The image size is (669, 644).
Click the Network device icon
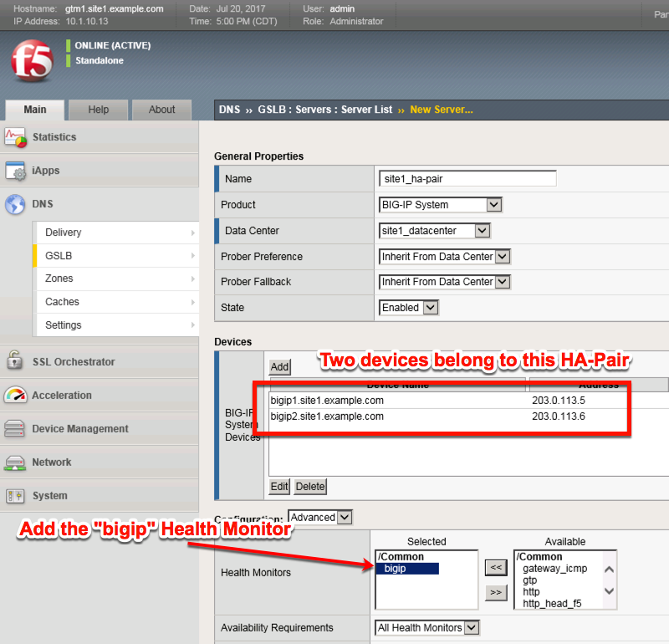14,463
